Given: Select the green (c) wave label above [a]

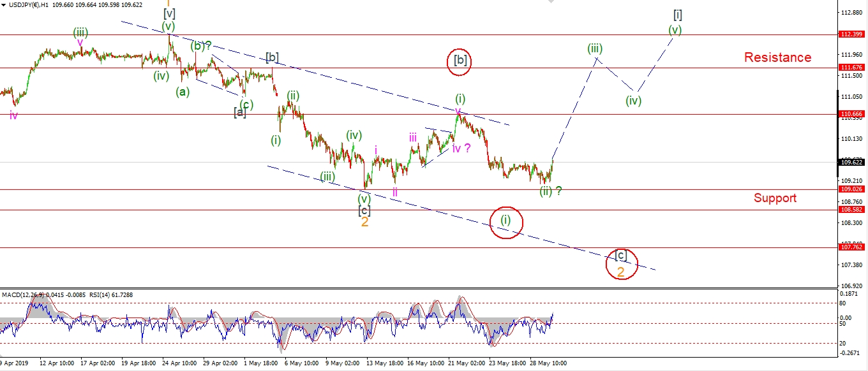Looking at the screenshot, I should tap(246, 105).
